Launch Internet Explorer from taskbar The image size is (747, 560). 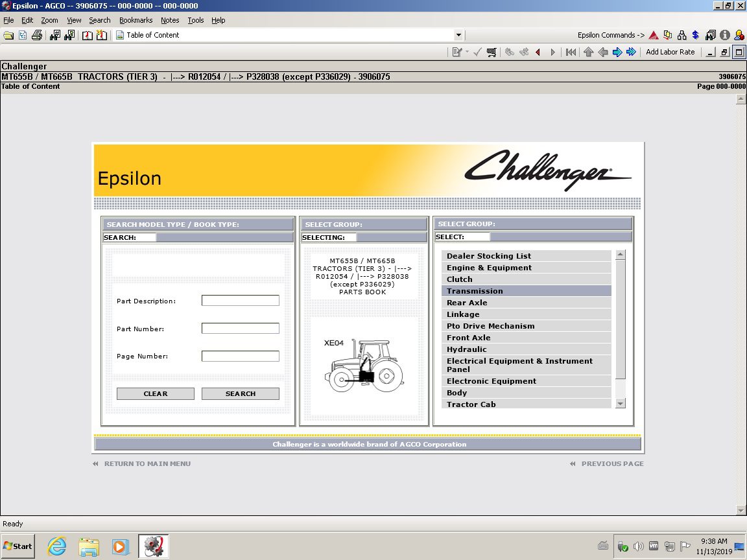pyautogui.click(x=57, y=546)
